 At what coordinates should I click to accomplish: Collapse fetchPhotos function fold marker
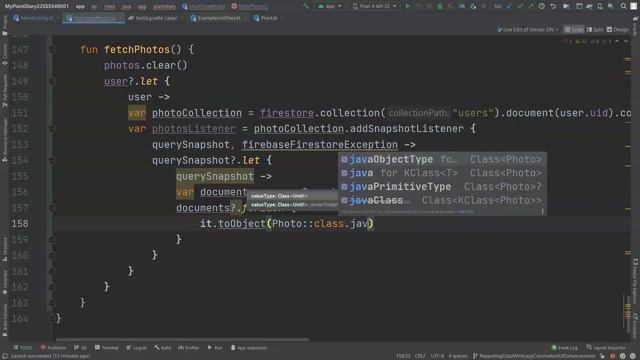tap(52, 50)
